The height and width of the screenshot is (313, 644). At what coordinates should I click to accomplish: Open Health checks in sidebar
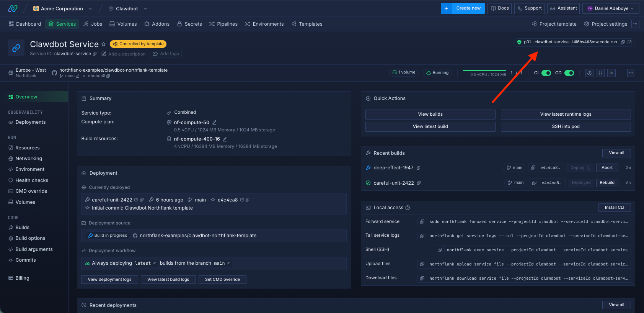pos(32,180)
